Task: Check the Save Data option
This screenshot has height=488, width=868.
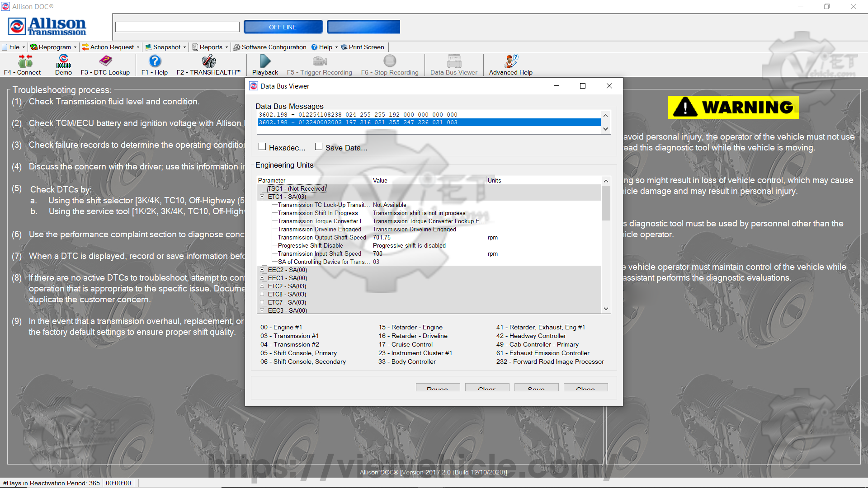Action: pos(319,147)
